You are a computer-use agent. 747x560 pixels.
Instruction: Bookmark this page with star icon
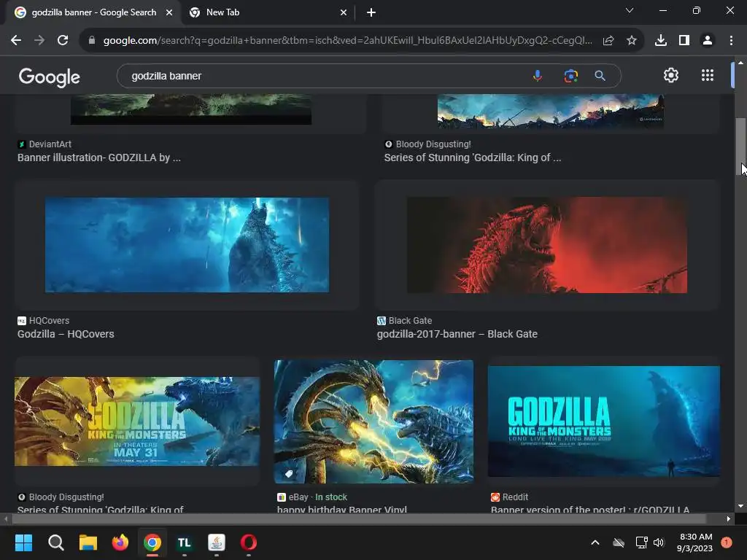click(632, 41)
